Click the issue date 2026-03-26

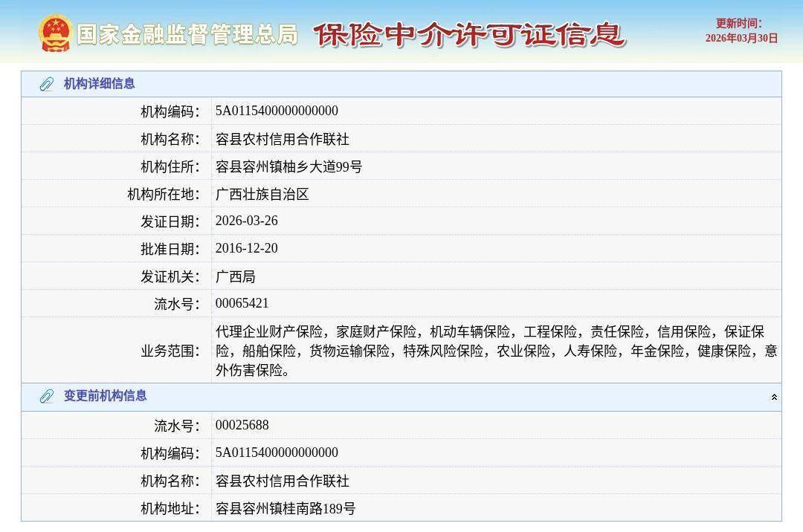(x=246, y=221)
